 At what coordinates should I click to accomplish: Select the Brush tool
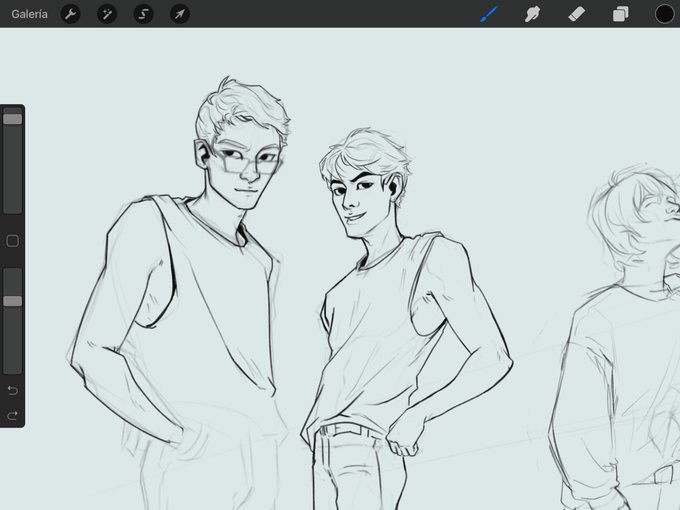[x=489, y=14]
